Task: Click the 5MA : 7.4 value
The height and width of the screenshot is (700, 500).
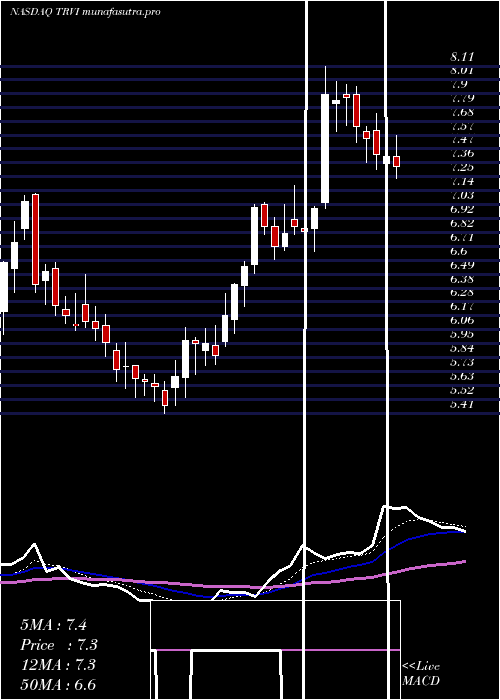Action: 53,625
